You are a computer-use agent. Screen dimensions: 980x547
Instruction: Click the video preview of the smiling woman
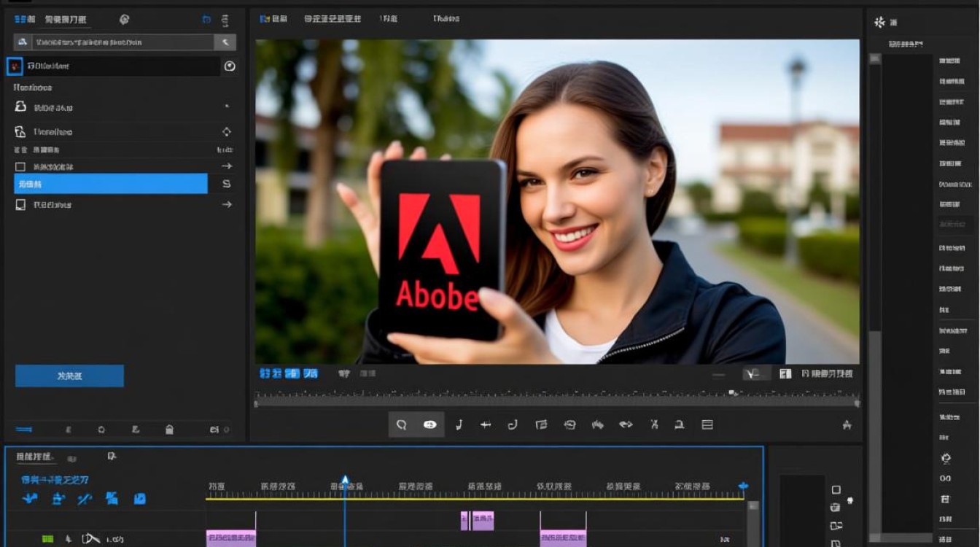pos(557,201)
